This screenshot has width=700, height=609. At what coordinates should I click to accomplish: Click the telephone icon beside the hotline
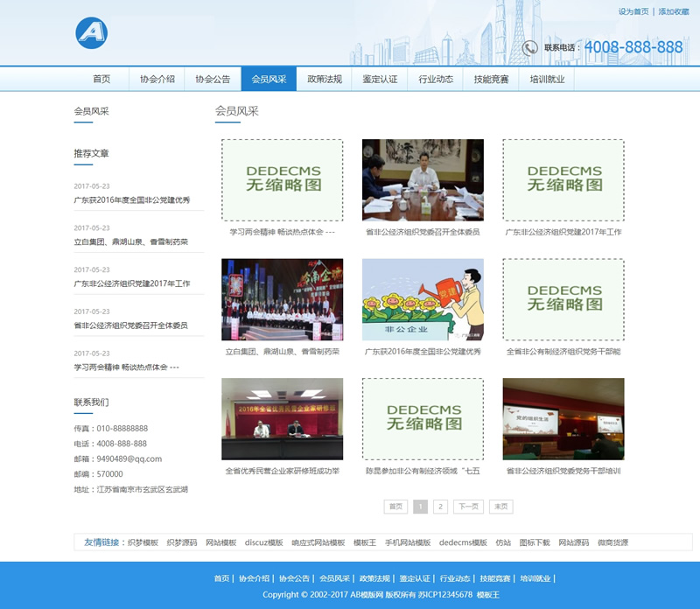(529, 48)
